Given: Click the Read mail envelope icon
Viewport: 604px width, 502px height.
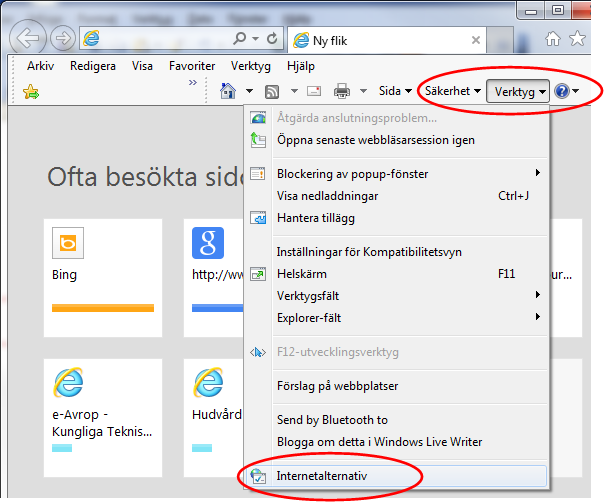Looking at the screenshot, I should (313, 91).
